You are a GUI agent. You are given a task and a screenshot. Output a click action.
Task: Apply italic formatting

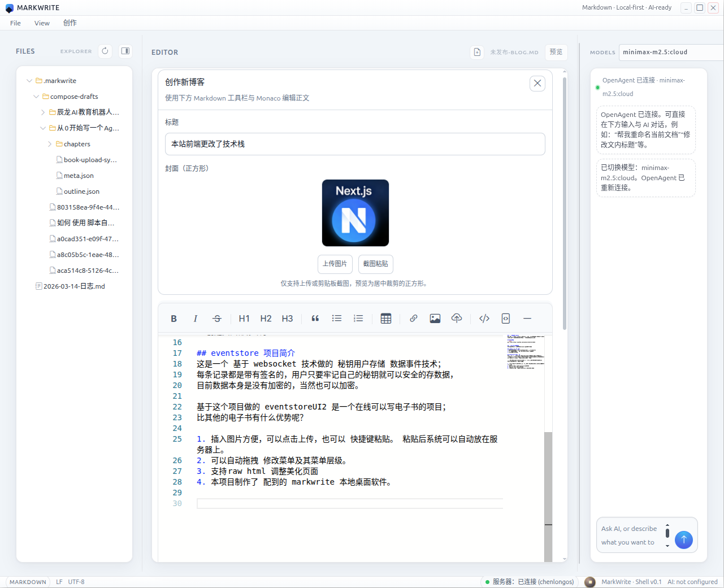pyautogui.click(x=196, y=319)
